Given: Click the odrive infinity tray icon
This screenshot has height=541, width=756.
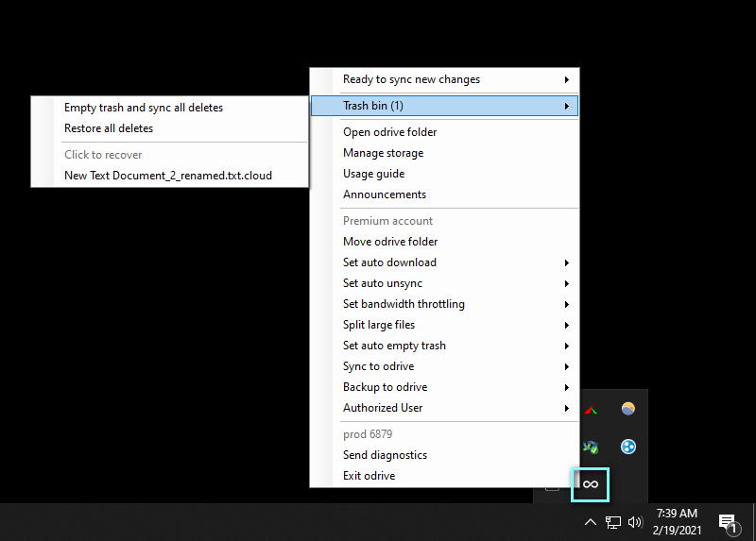Looking at the screenshot, I should (591, 483).
